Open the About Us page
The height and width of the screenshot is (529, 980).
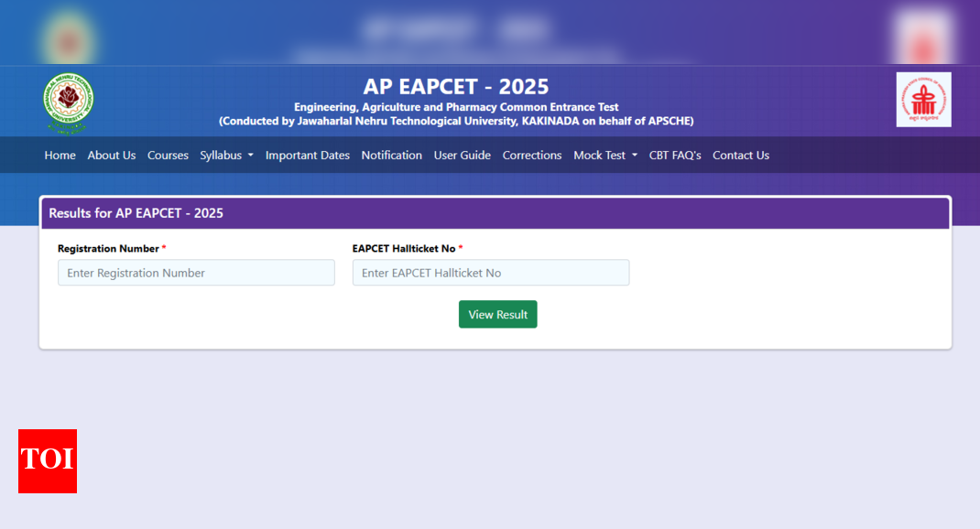pyautogui.click(x=111, y=156)
